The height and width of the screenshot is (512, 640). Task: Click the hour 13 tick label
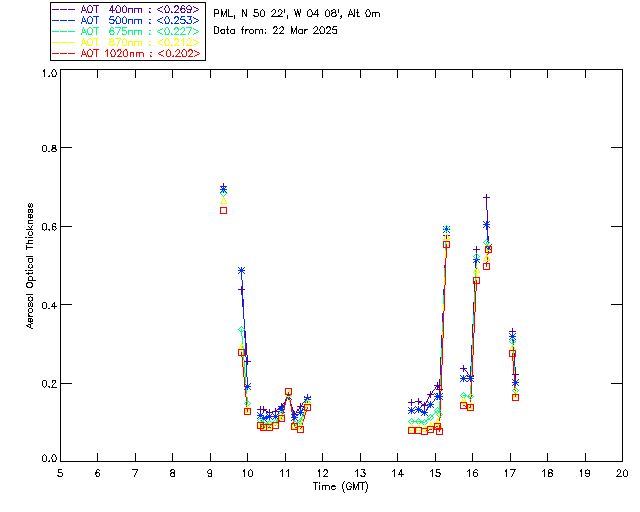pos(360,473)
